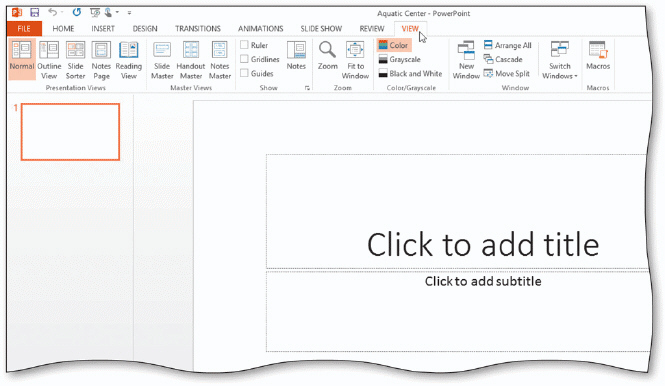
Task: Enable the Gridlines checkbox
Action: click(244, 59)
